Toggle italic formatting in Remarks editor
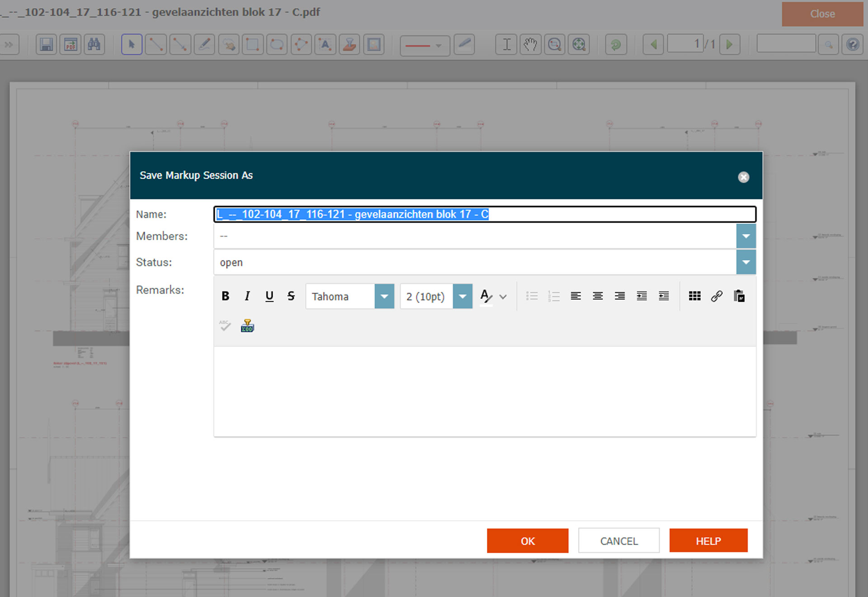The width and height of the screenshot is (868, 597). pos(247,296)
